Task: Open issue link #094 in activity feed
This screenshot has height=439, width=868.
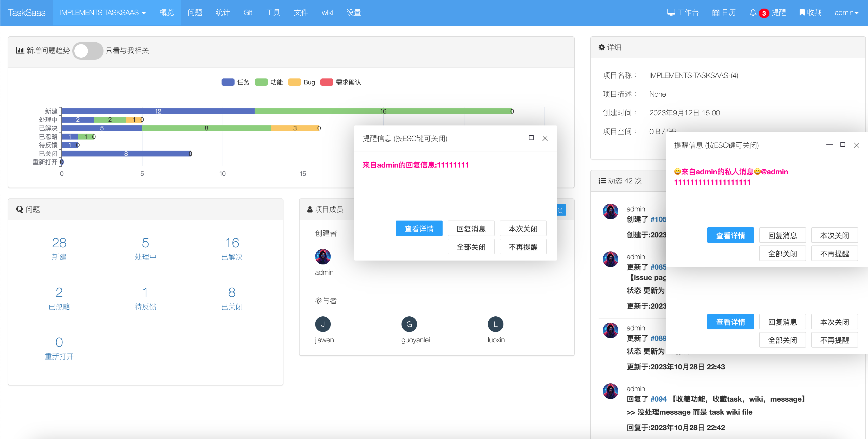Action: 658,399
